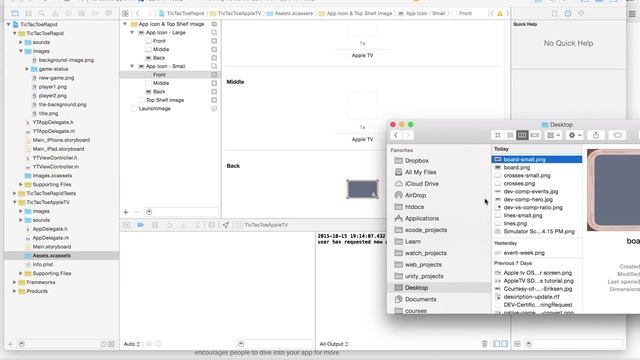Open the Issue navigator warning icon
Screen dimensions: 640x360
point(55,13)
